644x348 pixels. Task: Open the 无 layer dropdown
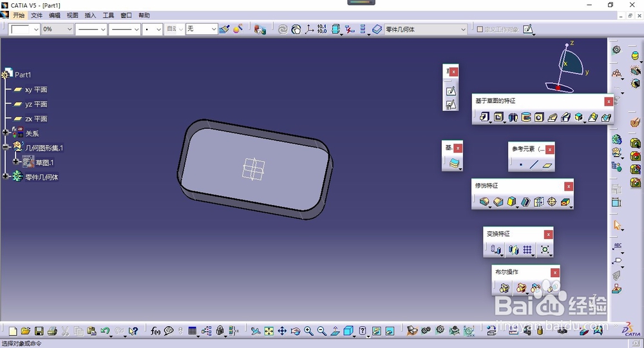pos(214,29)
